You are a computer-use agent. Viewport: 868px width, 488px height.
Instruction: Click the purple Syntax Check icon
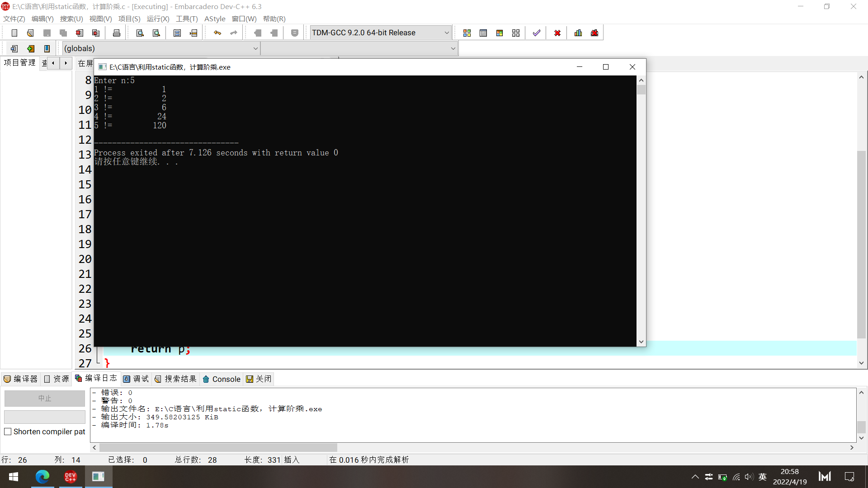point(537,33)
